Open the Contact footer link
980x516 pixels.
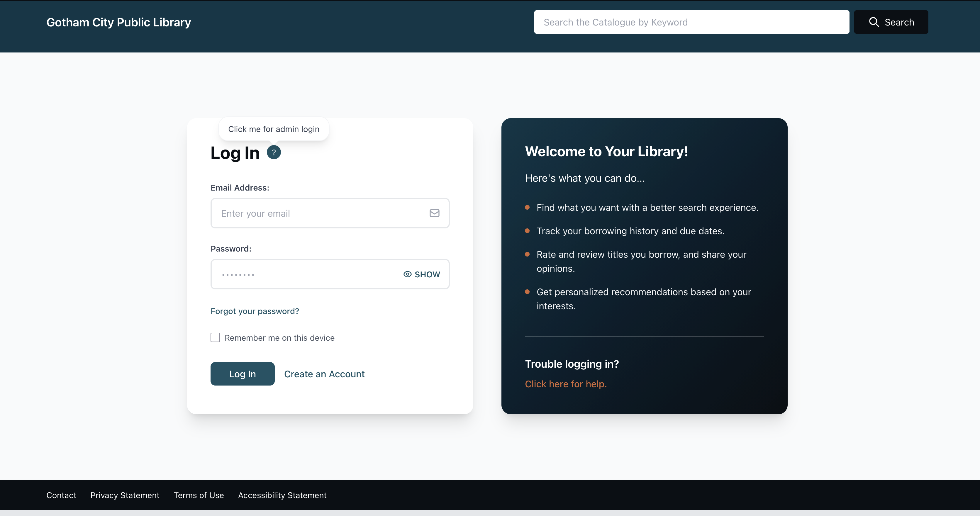click(61, 495)
